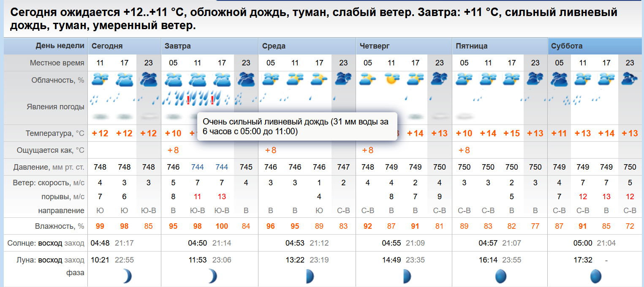Viewport: 644px width, 287px height.
Task: Click the cloudiness icon for Среда 17:00
Action: [319, 79]
